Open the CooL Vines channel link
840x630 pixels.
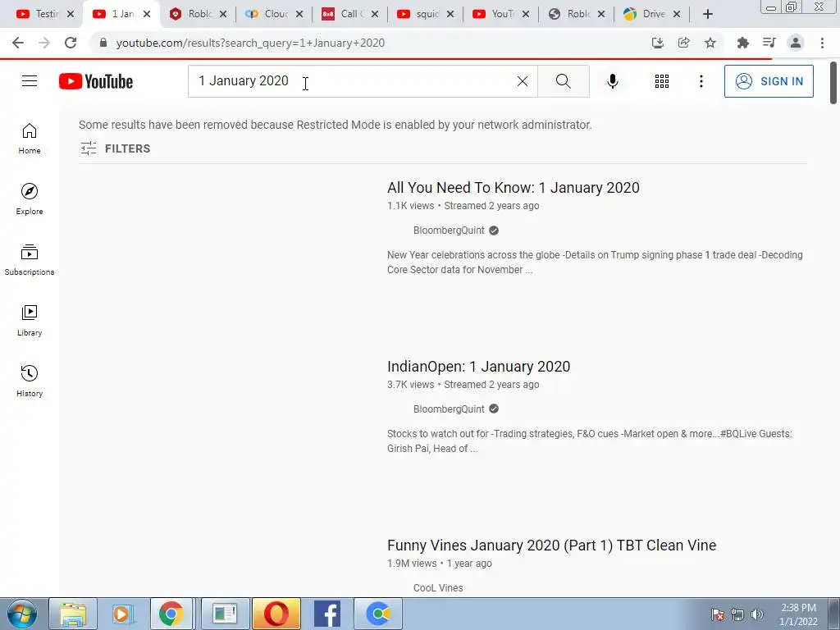point(438,587)
